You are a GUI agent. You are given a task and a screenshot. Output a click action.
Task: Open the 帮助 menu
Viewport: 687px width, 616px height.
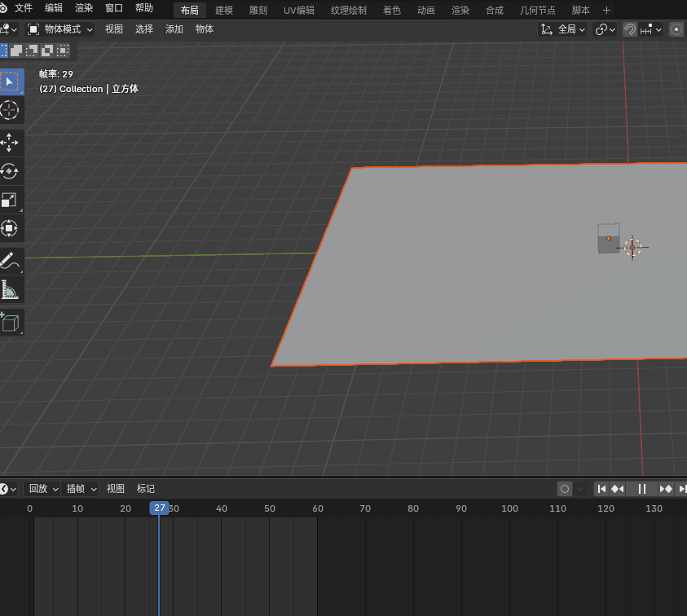[x=144, y=8]
